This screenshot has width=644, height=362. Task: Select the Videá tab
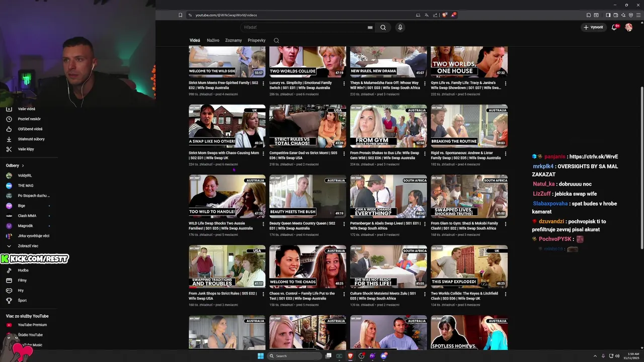tap(195, 40)
